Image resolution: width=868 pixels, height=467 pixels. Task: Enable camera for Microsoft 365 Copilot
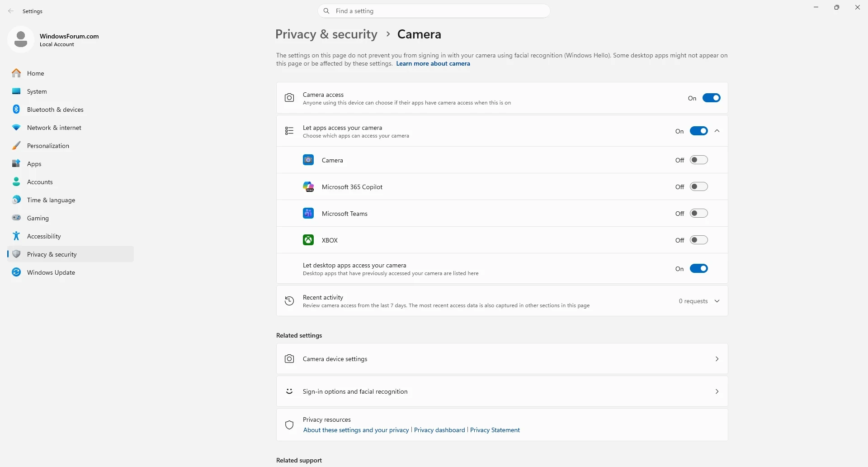pyautogui.click(x=699, y=186)
